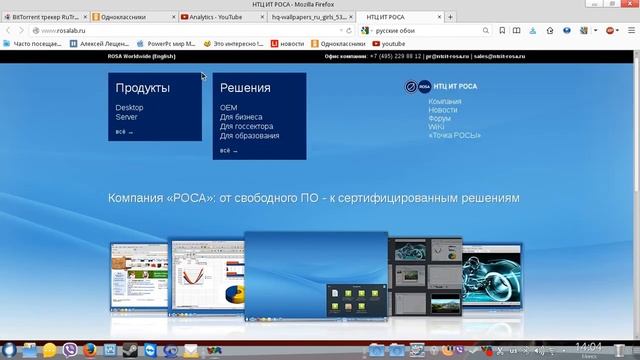Open the «Точка РОСЫ» link
This screenshot has height=360, width=640.
(x=454, y=136)
